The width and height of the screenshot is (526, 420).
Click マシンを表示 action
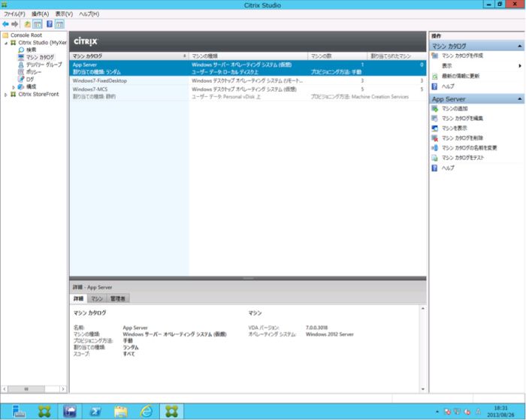[454, 128]
